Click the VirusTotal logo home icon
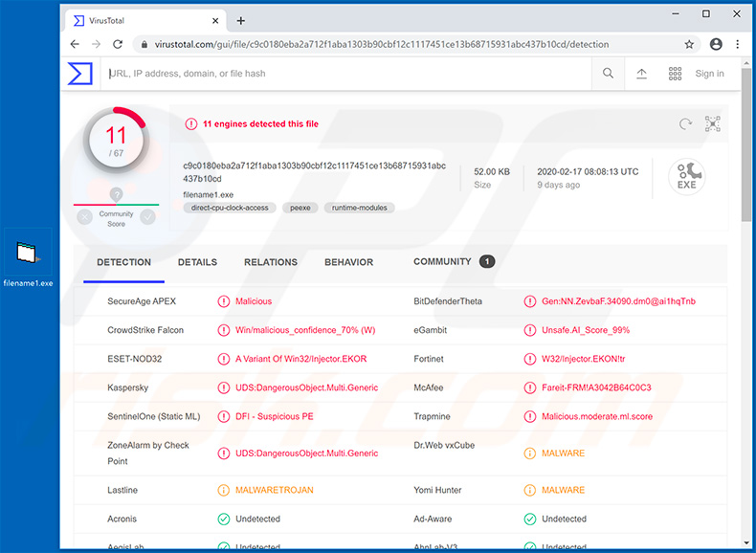Viewport: 756px width, 553px height. pos(80,74)
